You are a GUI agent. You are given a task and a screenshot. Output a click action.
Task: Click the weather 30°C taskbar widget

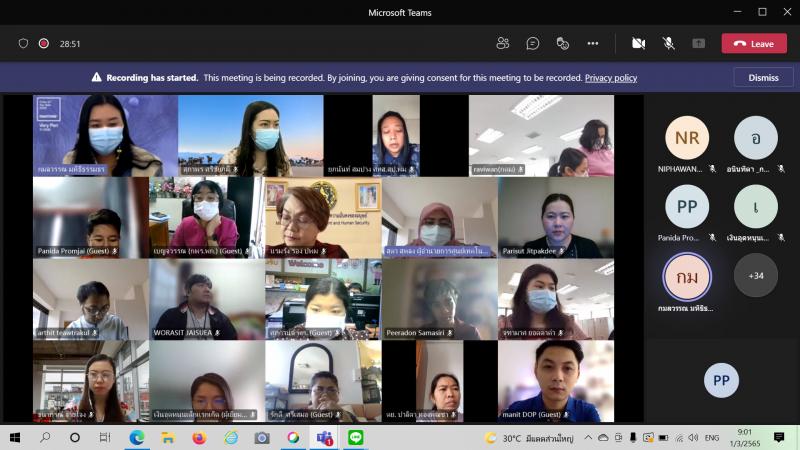click(x=529, y=438)
